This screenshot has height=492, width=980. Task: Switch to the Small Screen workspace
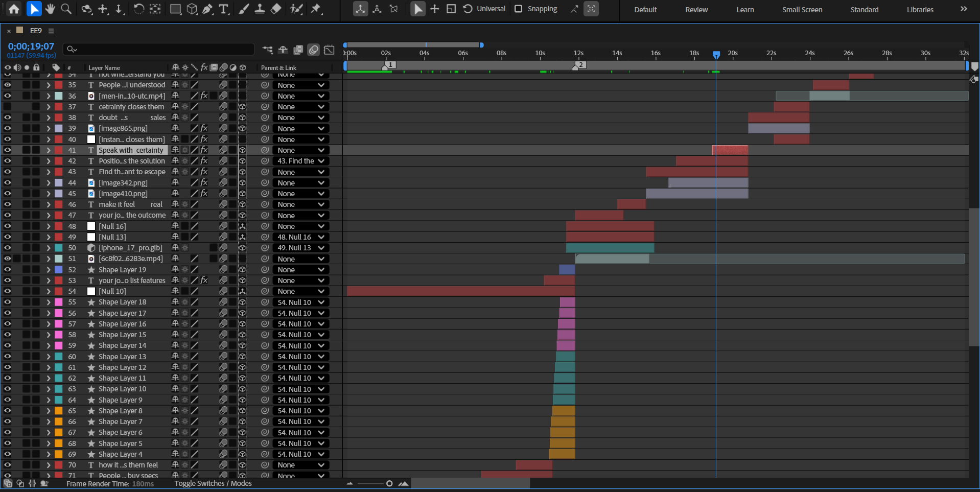click(x=802, y=10)
